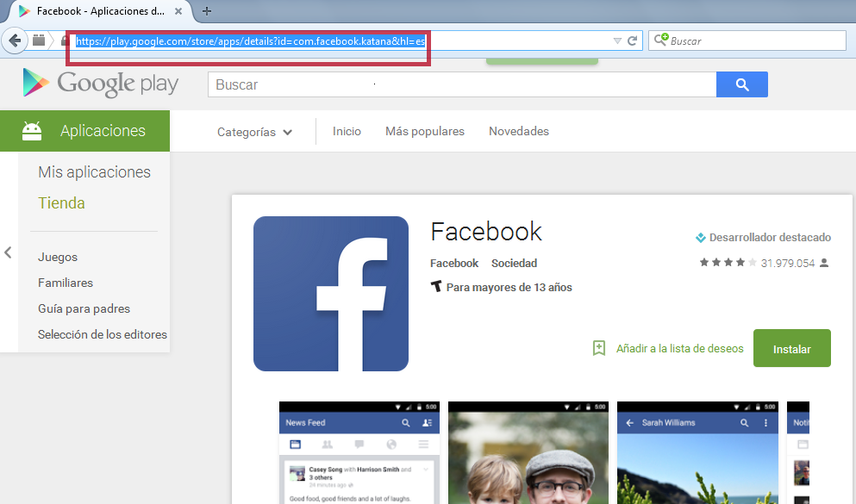Open the News Feed screenshot thumbnail
856x504 pixels.
coord(359,452)
